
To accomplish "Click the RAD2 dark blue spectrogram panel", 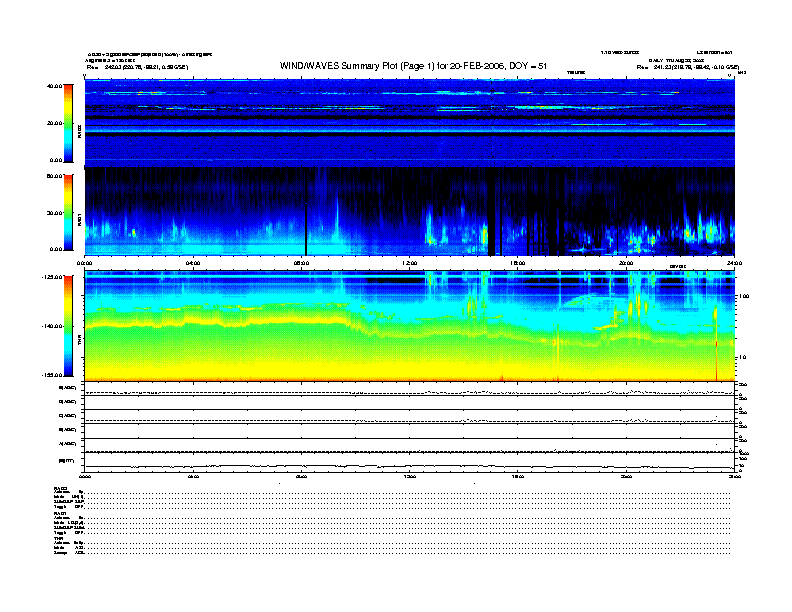I will 410,123.
